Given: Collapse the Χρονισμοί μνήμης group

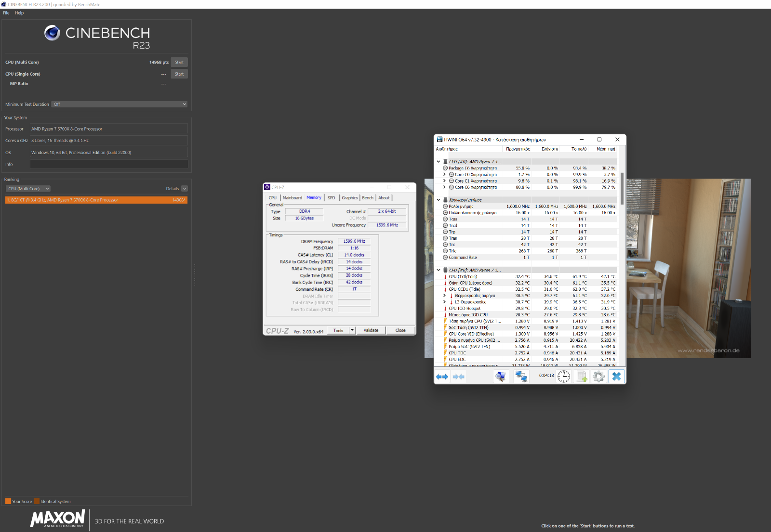Looking at the screenshot, I should click(x=439, y=200).
